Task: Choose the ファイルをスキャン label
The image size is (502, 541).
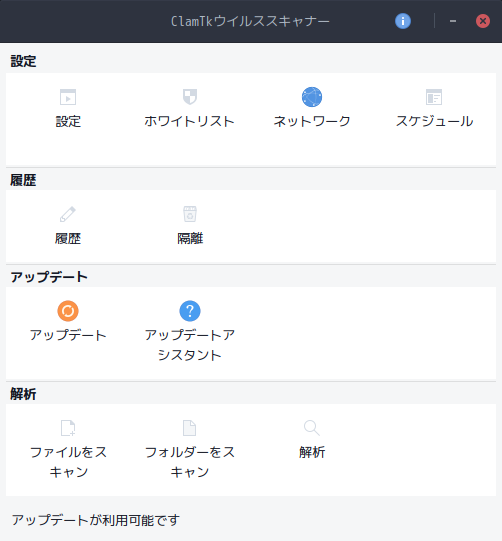Action: (x=68, y=462)
